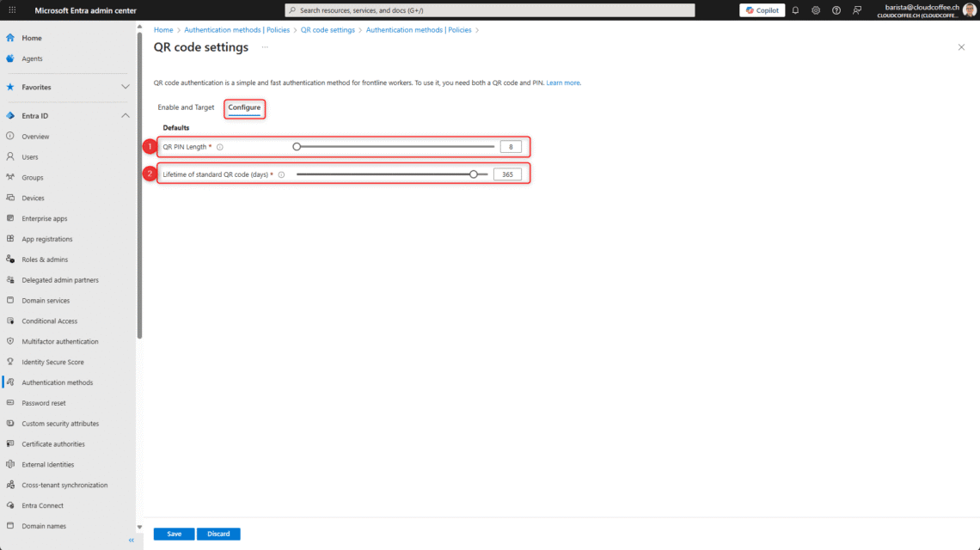Click the QR code lifetime slider handle
The image size is (980, 550).
pos(474,174)
